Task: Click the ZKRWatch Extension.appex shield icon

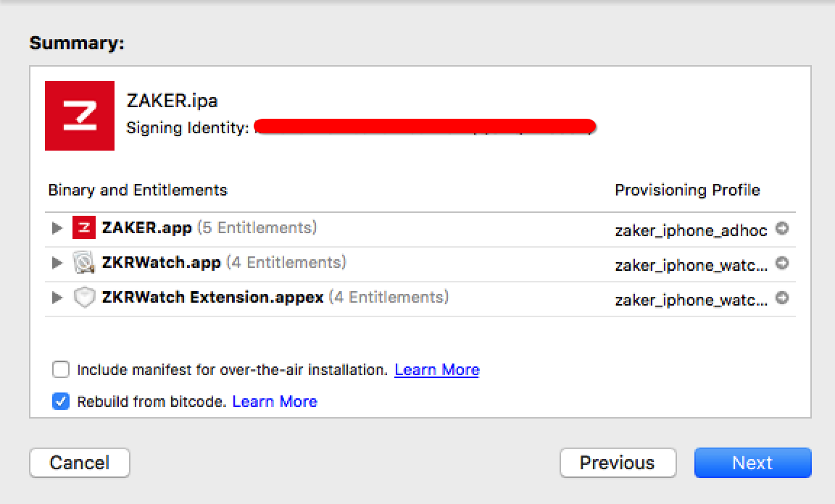Action: pyautogui.click(x=83, y=297)
